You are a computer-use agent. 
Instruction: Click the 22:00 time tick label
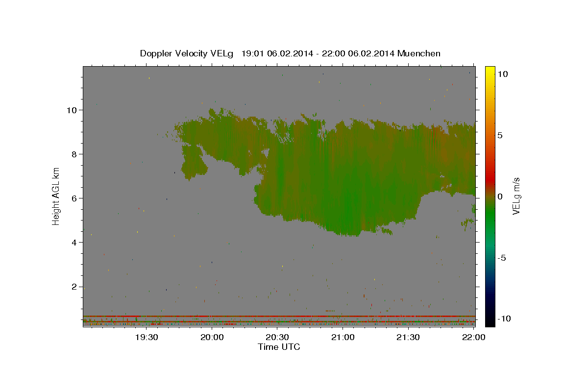473,337
